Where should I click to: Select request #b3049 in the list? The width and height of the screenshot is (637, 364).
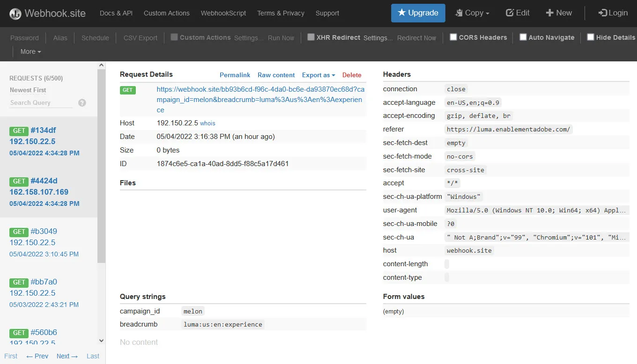pos(49,242)
